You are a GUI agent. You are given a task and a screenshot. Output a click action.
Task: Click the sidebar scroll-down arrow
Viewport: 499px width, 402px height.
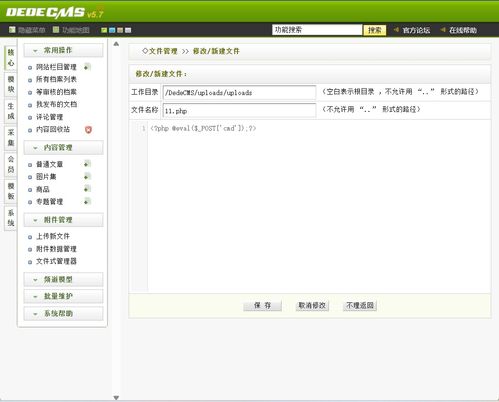pos(116,398)
